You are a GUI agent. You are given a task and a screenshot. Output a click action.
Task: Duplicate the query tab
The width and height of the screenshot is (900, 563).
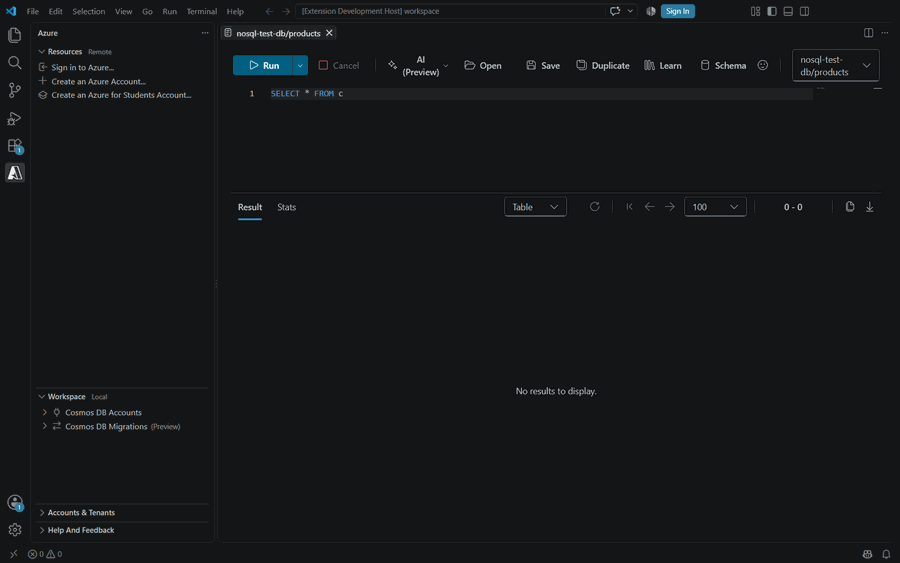pos(603,65)
